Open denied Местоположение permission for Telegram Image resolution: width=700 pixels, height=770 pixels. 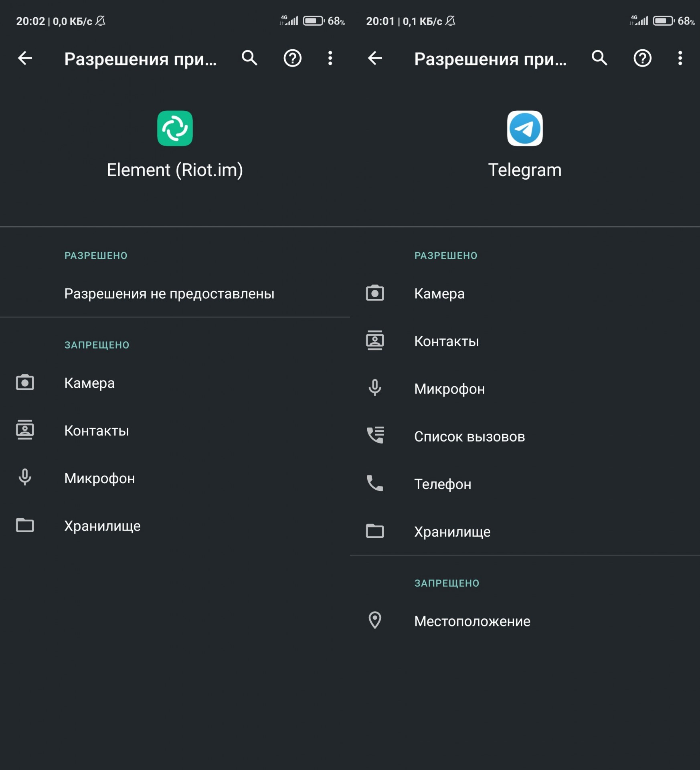tap(525, 621)
